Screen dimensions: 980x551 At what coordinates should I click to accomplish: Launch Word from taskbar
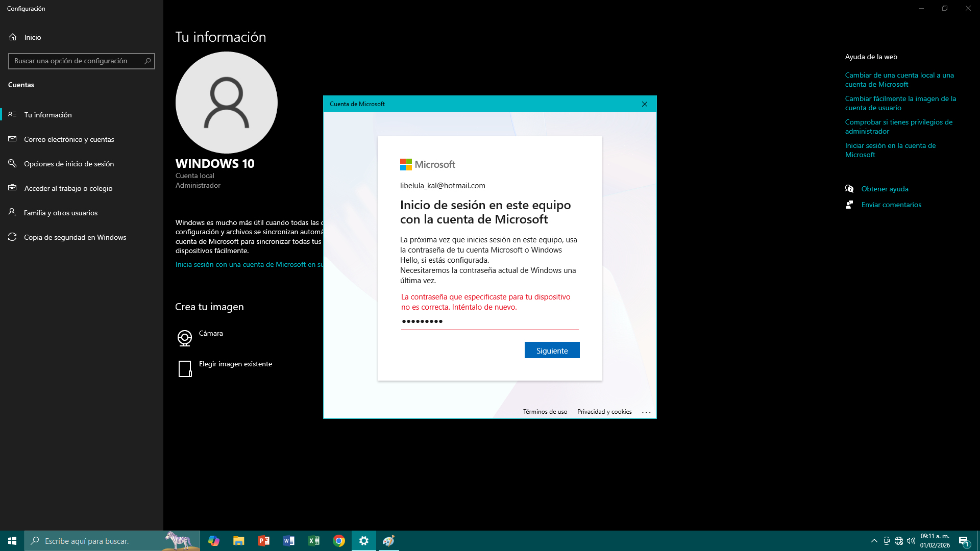point(288,541)
